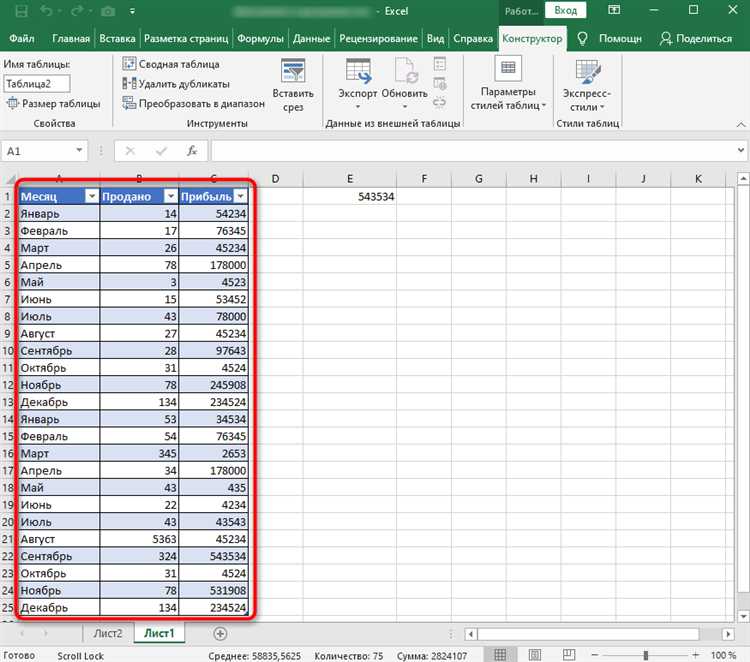Viewport: 750px width, 662px height.
Task: Click the Resize Table icon (Размер таблицы)
Action: (12, 103)
